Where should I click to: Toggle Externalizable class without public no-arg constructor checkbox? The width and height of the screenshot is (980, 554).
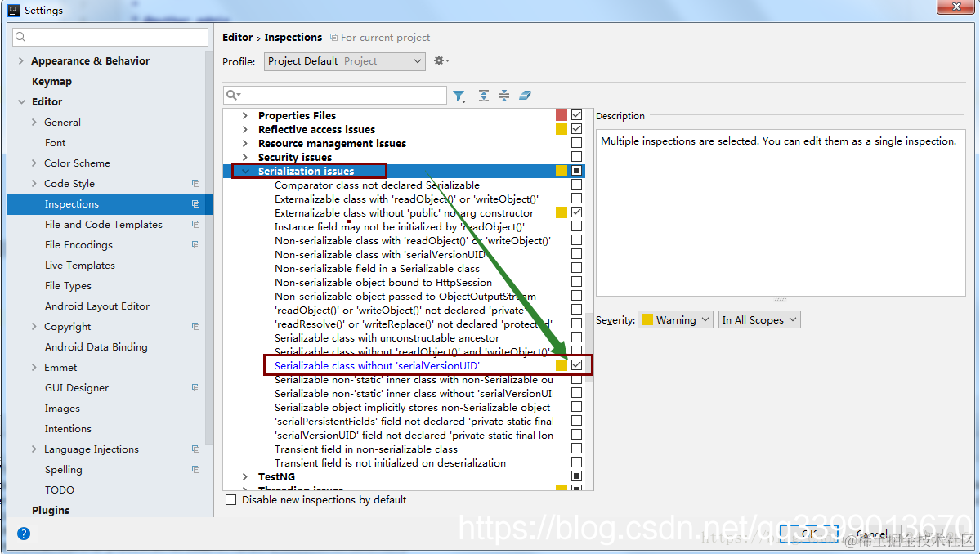tap(576, 212)
